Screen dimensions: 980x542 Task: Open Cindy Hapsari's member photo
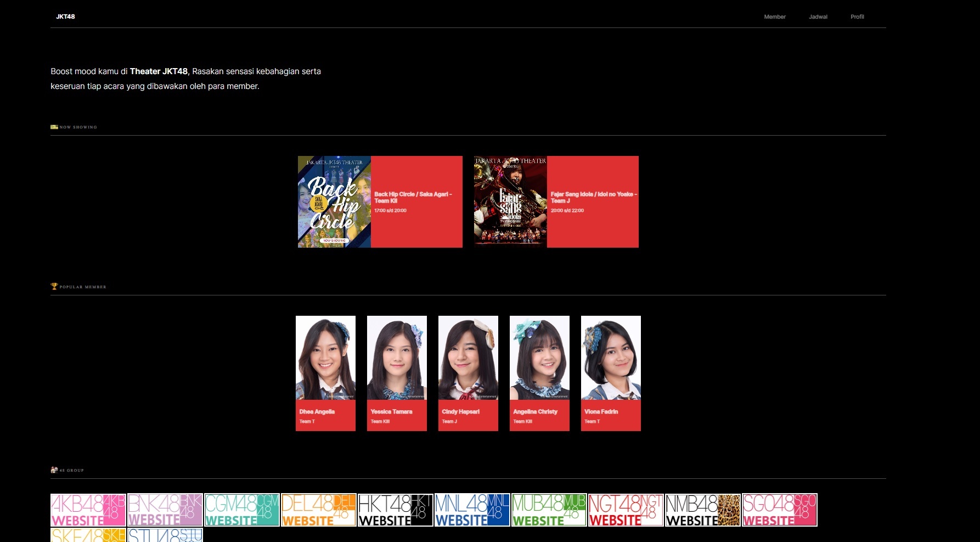pyautogui.click(x=468, y=357)
